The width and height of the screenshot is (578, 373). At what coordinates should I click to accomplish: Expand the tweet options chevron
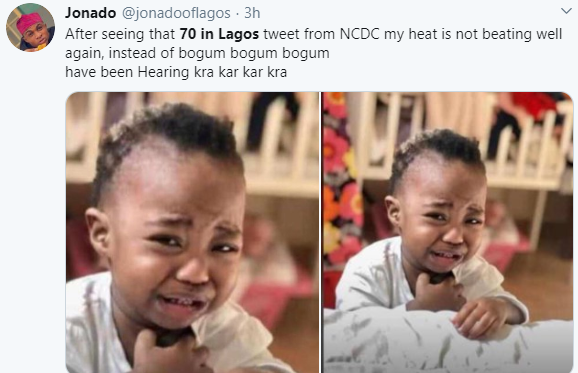pyautogui.click(x=566, y=11)
